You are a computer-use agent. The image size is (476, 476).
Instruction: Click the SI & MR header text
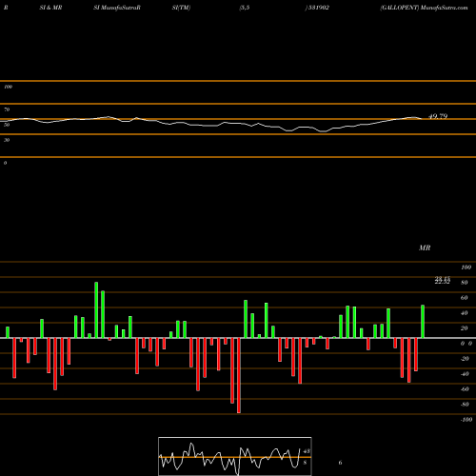point(50,8)
